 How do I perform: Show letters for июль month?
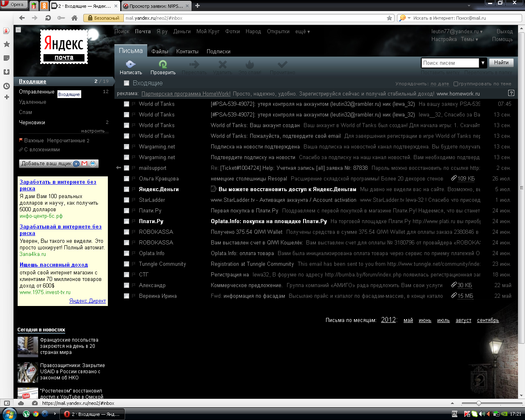[x=443, y=320]
